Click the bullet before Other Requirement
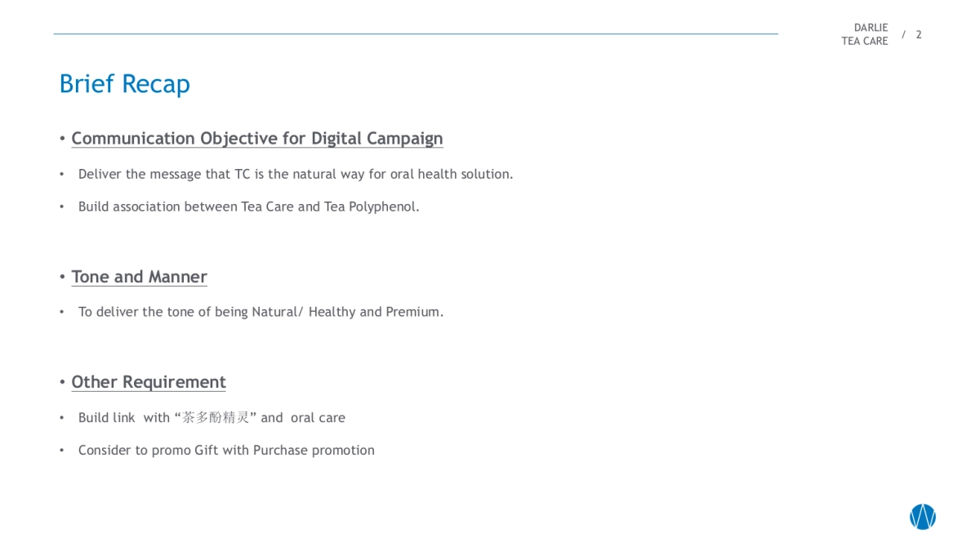Screen dimensions: 980x551 (x=62, y=382)
